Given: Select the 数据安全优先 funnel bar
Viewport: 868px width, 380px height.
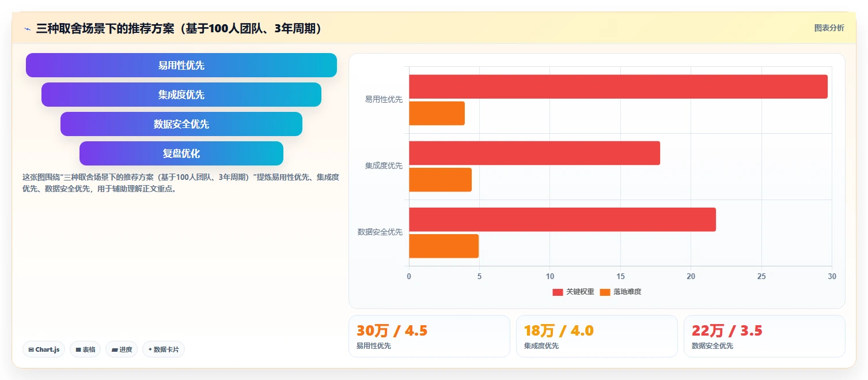Looking at the screenshot, I should pyautogui.click(x=181, y=124).
